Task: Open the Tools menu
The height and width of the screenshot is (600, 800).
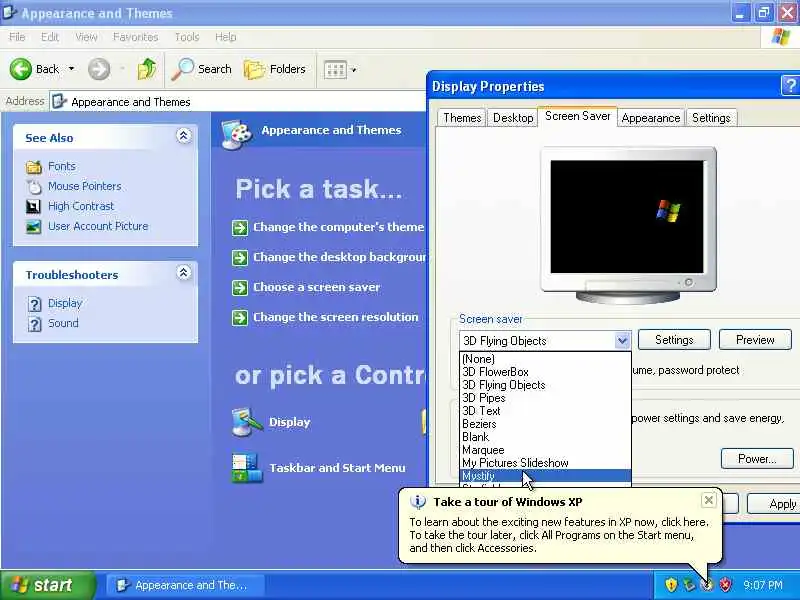Action: pyautogui.click(x=187, y=37)
